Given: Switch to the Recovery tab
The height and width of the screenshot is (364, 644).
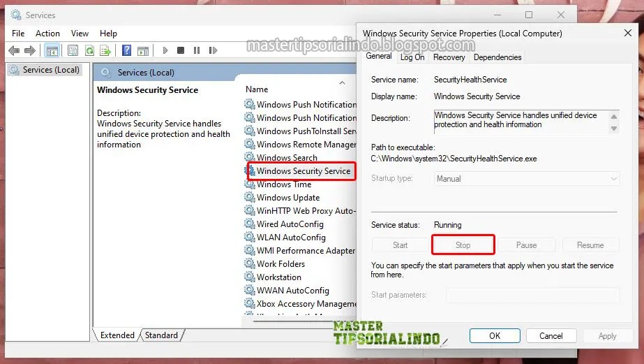Looking at the screenshot, I should tap(449, 57).
